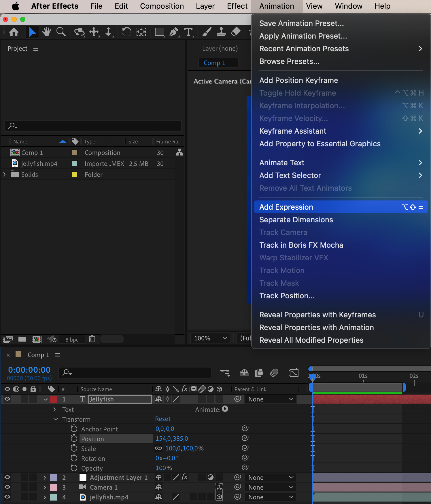The width and height of the screenshot is (431, 504).
Task: Toggle Position stopwatch for keyframing
Action: tap(74, 439)
